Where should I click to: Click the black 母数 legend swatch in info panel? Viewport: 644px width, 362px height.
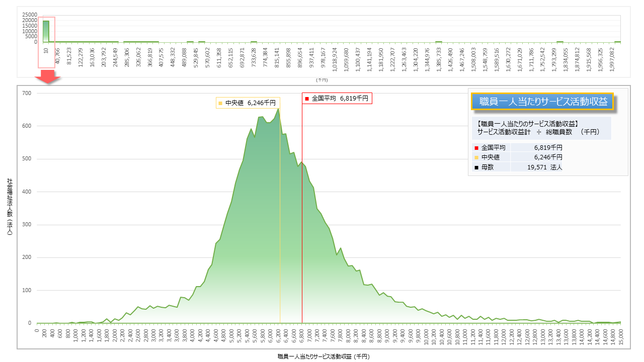476,167
